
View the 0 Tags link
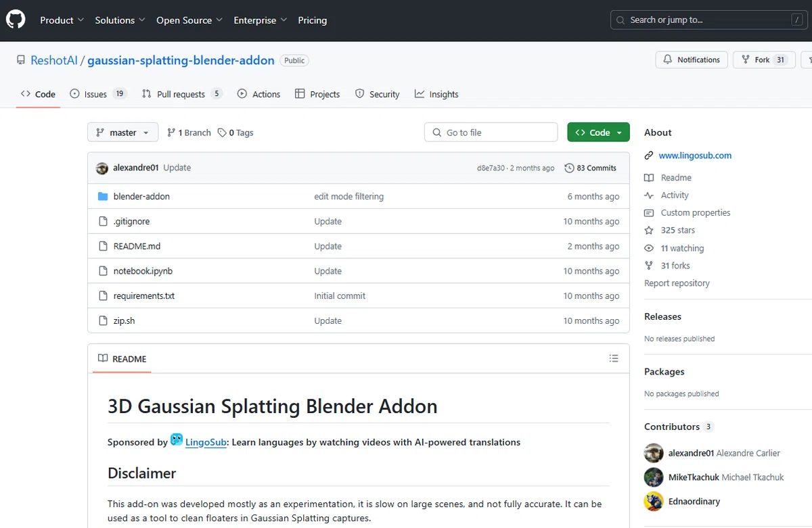[235, 133]
